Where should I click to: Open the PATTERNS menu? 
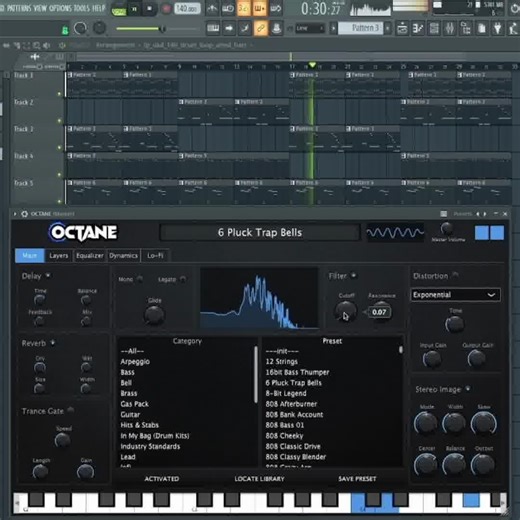[x=19, y=8]
